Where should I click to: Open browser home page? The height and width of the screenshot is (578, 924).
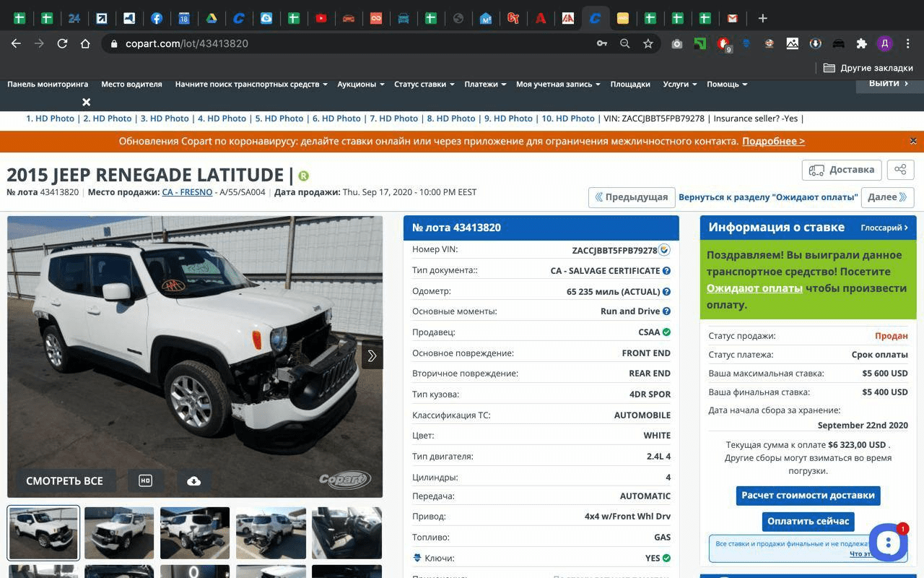coord(85,43)
